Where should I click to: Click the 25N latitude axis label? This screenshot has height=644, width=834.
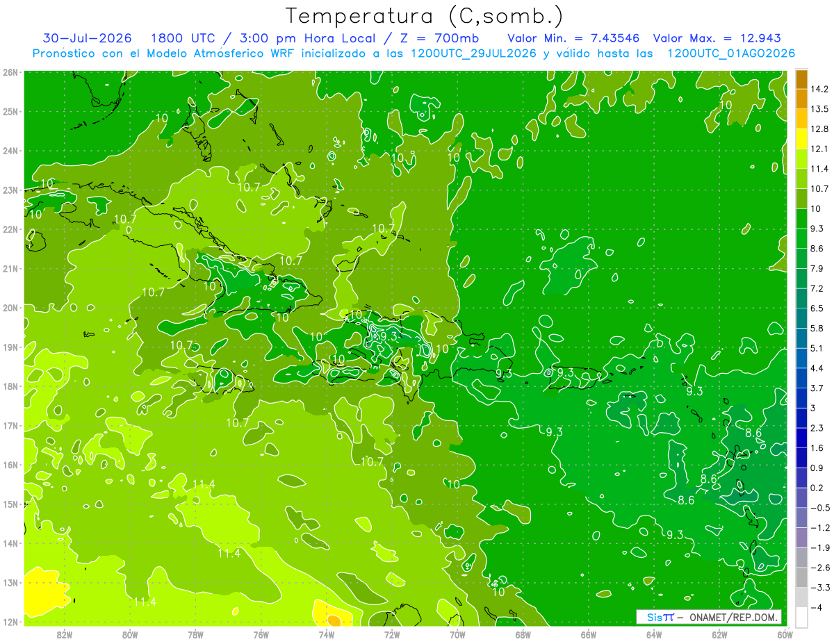point(10,111)
